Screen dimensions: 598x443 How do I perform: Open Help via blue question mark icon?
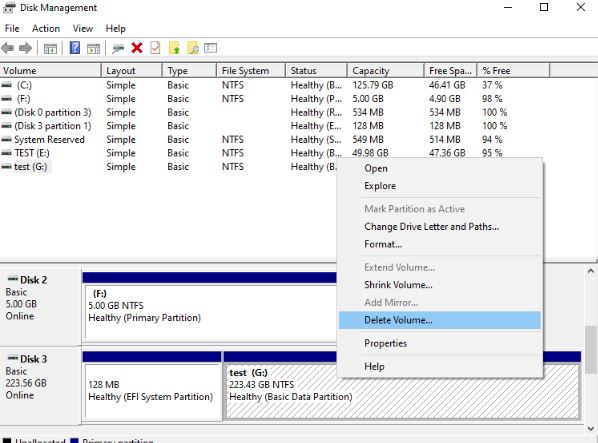tap(75, 48)
